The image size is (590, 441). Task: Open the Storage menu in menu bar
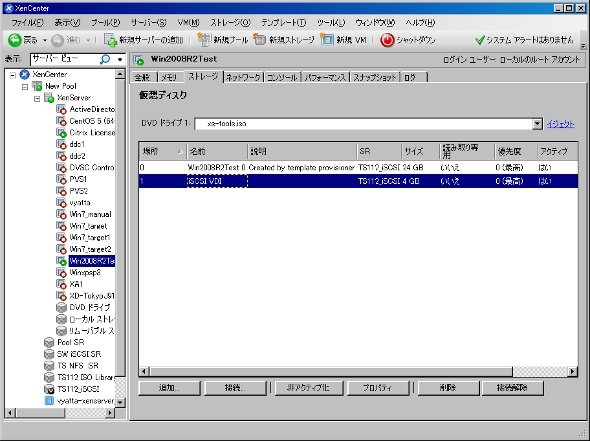pos(230,23)
